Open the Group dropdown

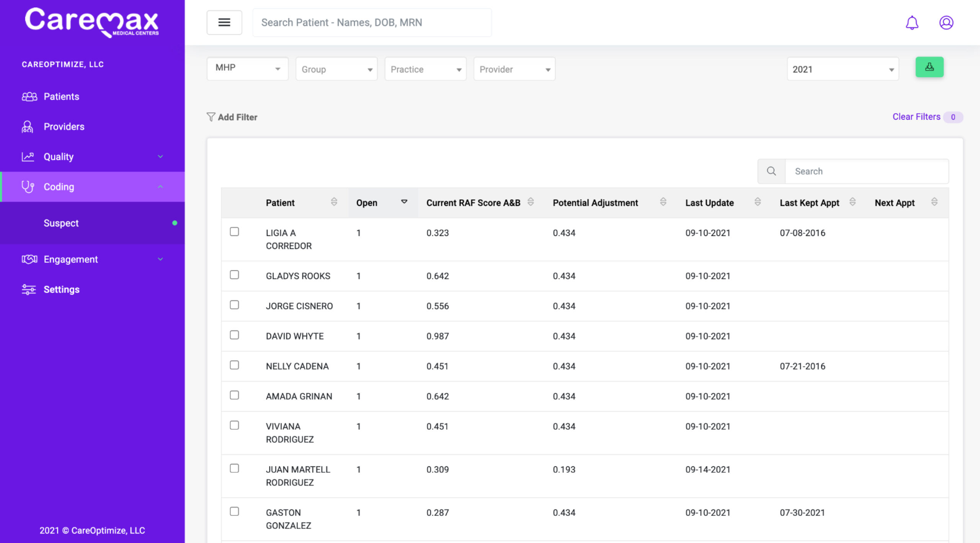[x=336, y=69]
